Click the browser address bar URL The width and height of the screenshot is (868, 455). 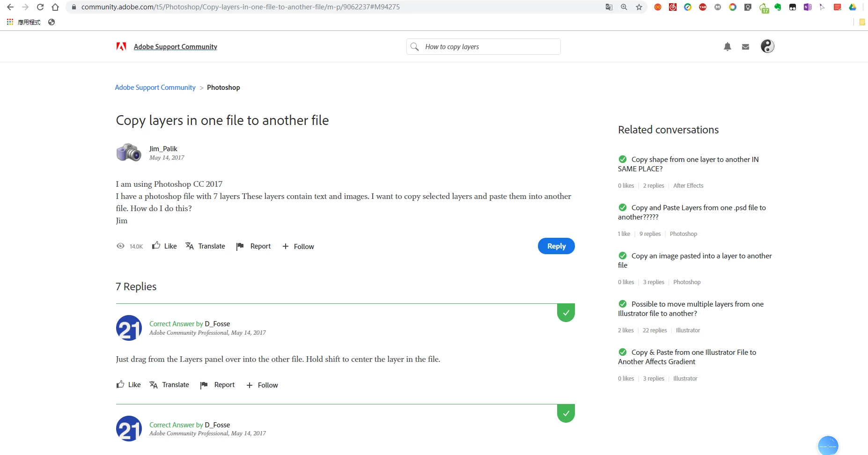[241, 7]
